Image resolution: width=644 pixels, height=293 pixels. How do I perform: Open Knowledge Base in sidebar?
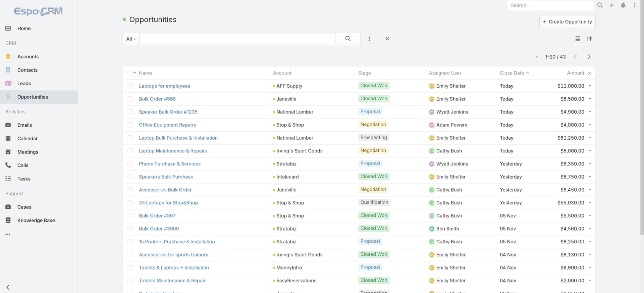tap(36, 220)
